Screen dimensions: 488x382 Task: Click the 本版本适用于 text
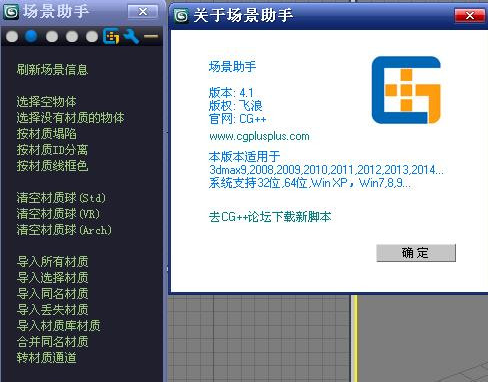click(x=244, y=156)
